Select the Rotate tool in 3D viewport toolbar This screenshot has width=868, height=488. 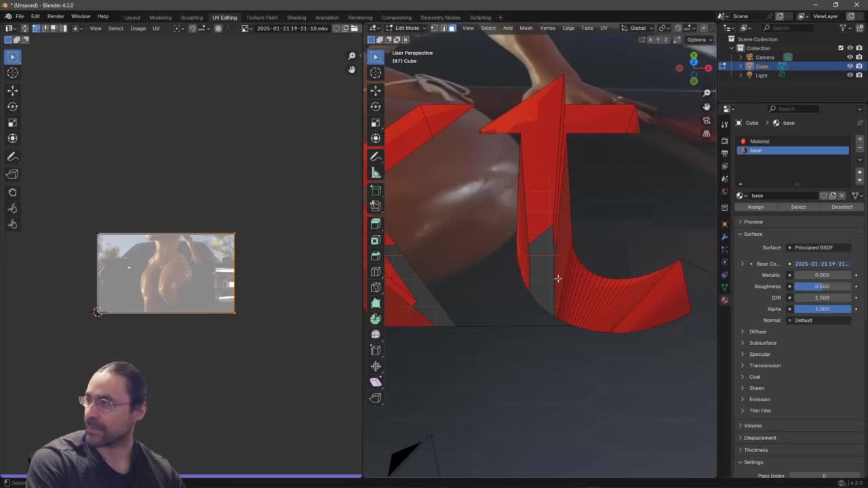click(x=376, y=106)
